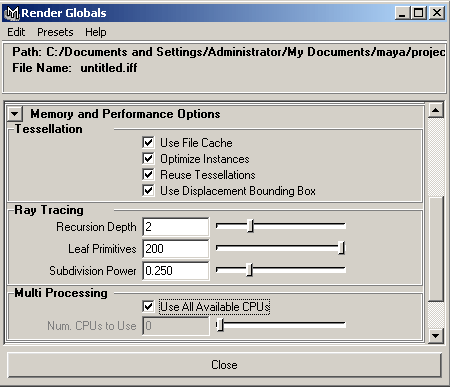
Task: Click the scrollbar up arrow
Action: click(436, 110)
